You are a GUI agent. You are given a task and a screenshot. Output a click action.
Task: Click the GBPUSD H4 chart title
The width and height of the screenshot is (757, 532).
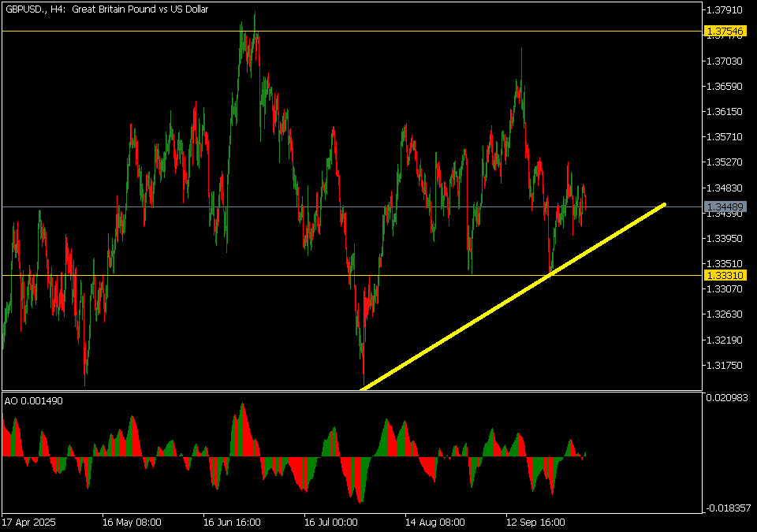tap(106, 9)
